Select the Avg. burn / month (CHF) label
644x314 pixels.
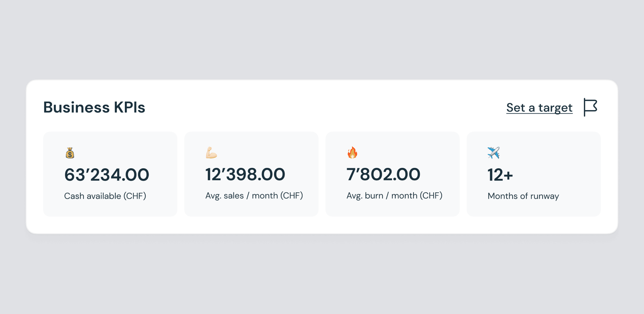394,196
